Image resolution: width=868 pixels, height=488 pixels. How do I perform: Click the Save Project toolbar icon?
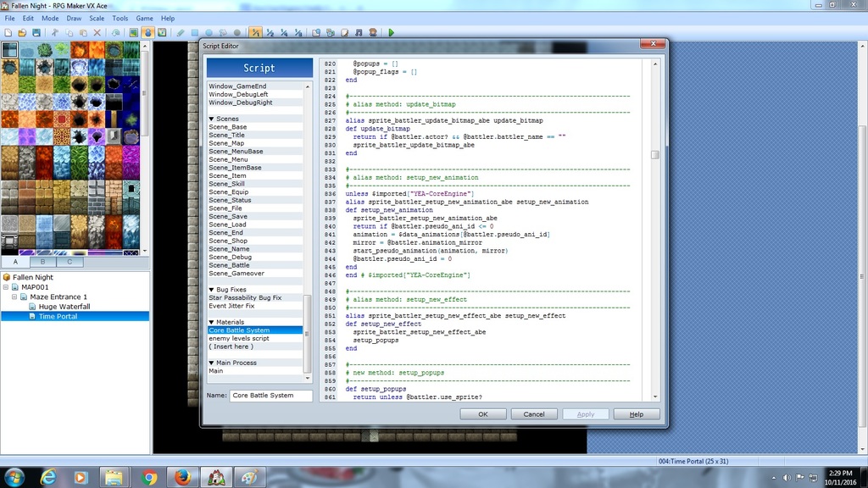37,33
